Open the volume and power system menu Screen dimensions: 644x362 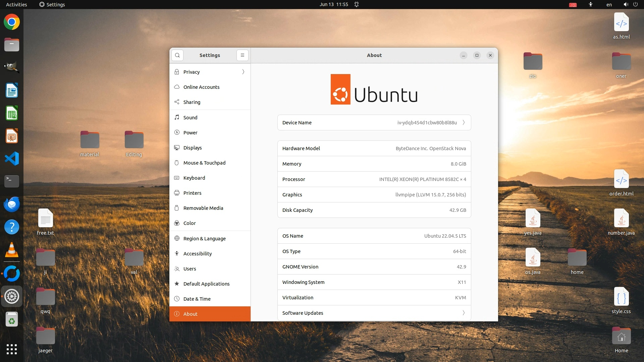[630, 4]
